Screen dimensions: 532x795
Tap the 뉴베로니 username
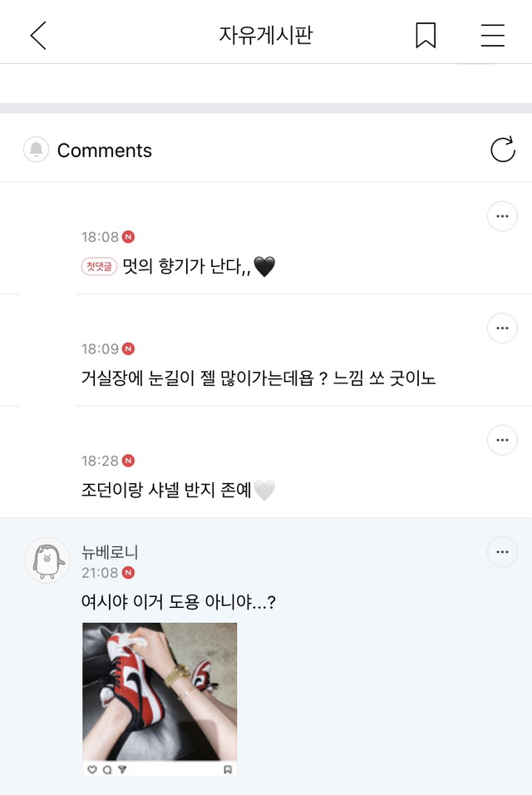(110, 552)
